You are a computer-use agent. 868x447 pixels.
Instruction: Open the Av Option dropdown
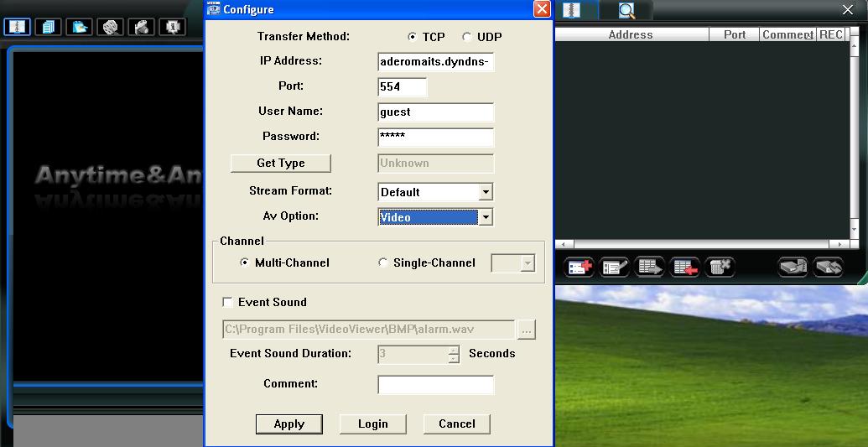(x=485, y=217)
